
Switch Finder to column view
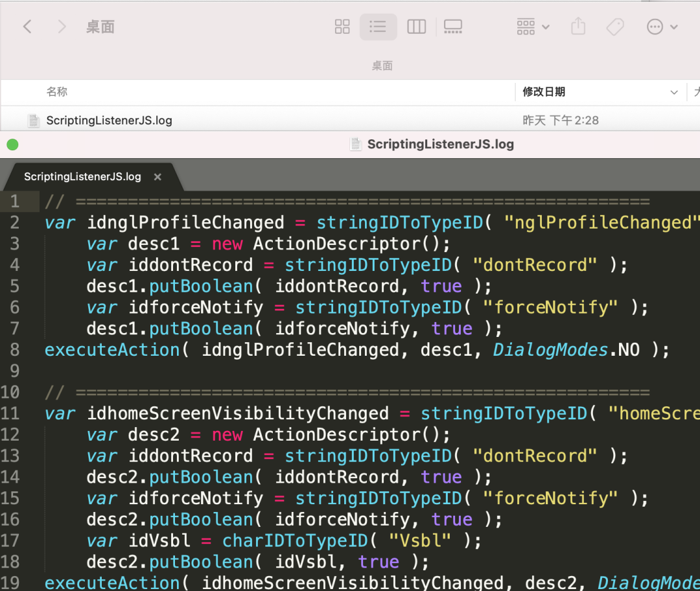click(x=416, y=27)
